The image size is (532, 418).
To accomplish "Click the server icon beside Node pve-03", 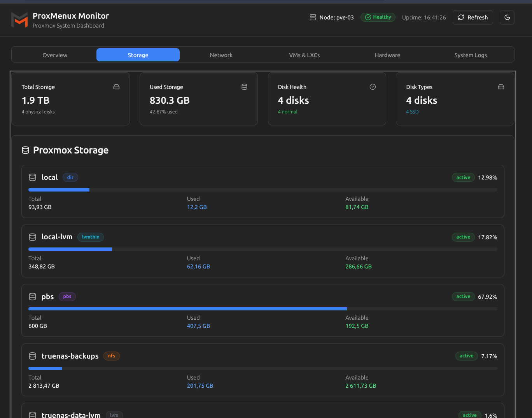I will click(x=313, y=17).
